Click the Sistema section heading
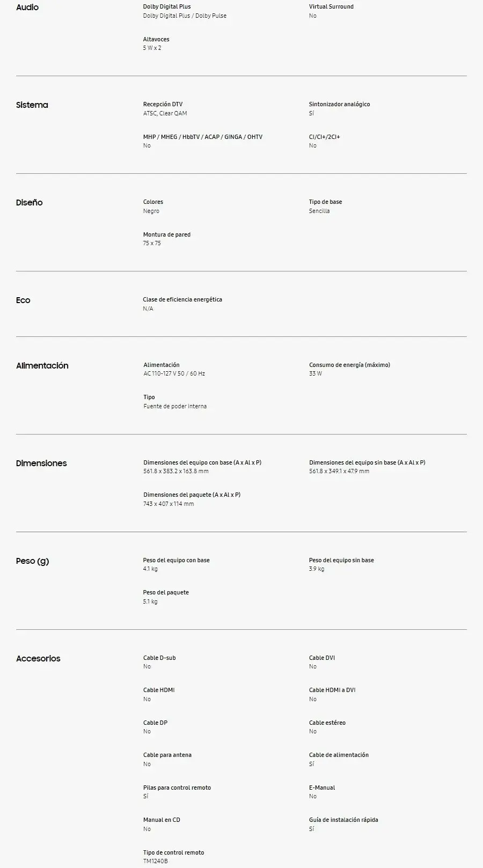The height and width of the screenshot is (868, 483). point(32,105)
